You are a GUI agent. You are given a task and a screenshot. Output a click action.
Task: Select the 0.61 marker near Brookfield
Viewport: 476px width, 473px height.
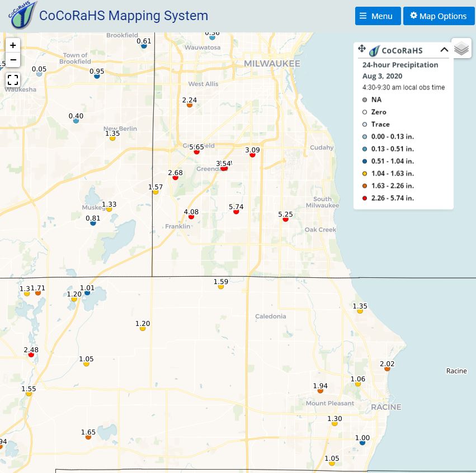(144, 46)
